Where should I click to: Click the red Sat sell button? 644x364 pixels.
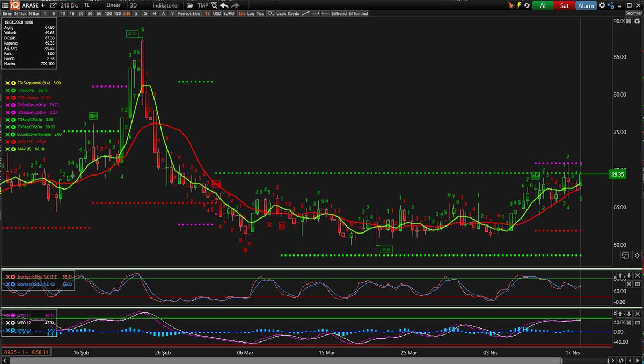[565, 5]
